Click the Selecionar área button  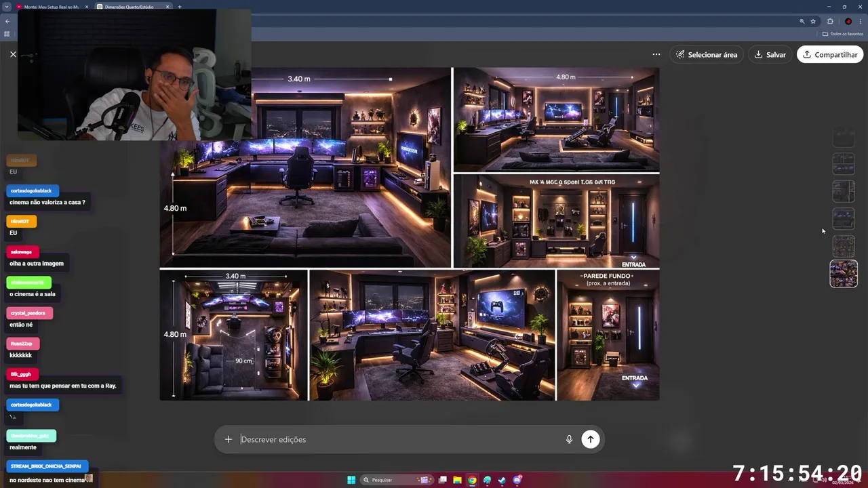(x=707, y=54)
